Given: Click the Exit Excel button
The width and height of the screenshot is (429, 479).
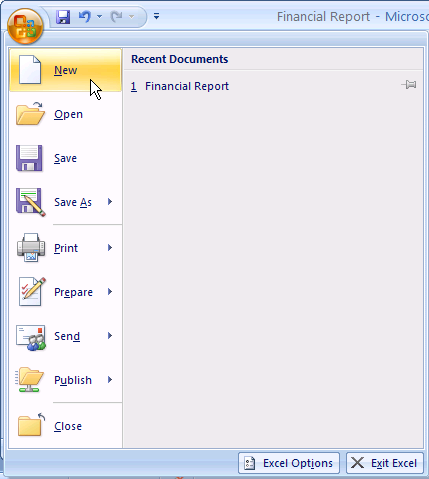Looking at the screenshot, I should [x=385, y=463].
